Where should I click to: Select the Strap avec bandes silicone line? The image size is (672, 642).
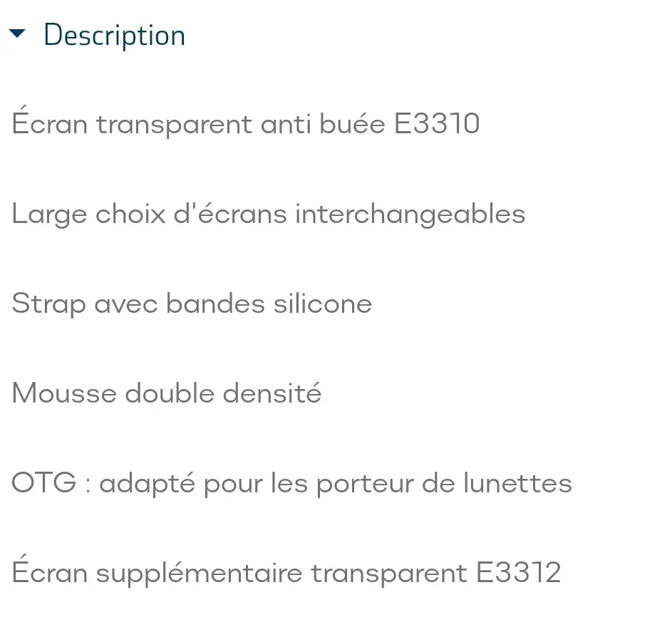(x=192, y=304)
